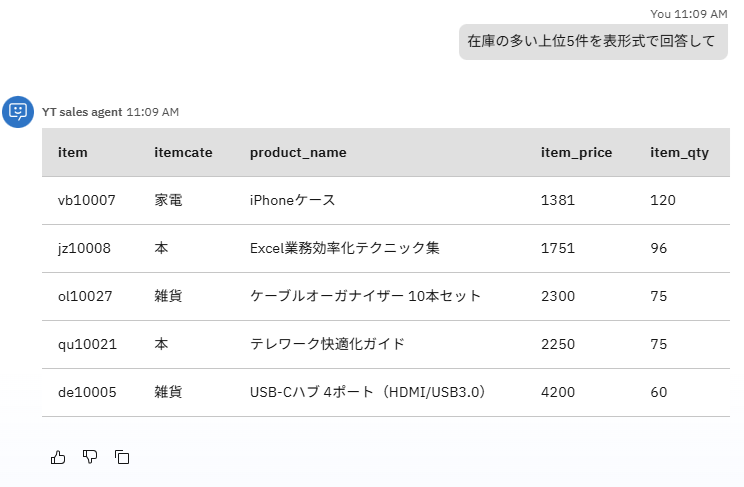Click the iPhoneケース product name
The height and width of the screenshot is (487, 744).
coord(292,200)
